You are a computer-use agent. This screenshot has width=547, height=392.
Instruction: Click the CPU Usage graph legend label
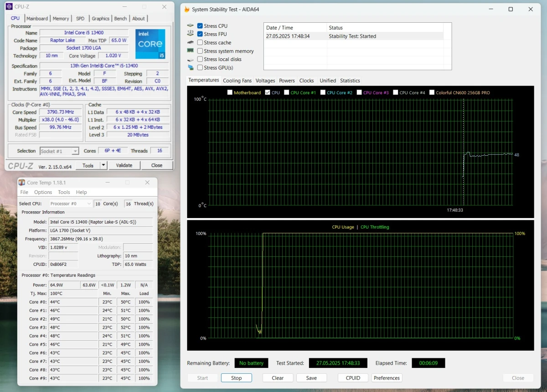[x=343, y=227]
